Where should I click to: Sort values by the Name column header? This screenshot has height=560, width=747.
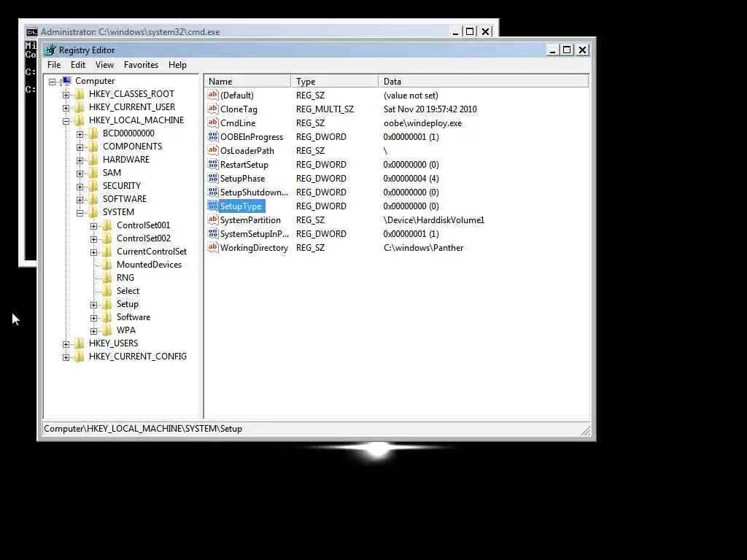248,82
